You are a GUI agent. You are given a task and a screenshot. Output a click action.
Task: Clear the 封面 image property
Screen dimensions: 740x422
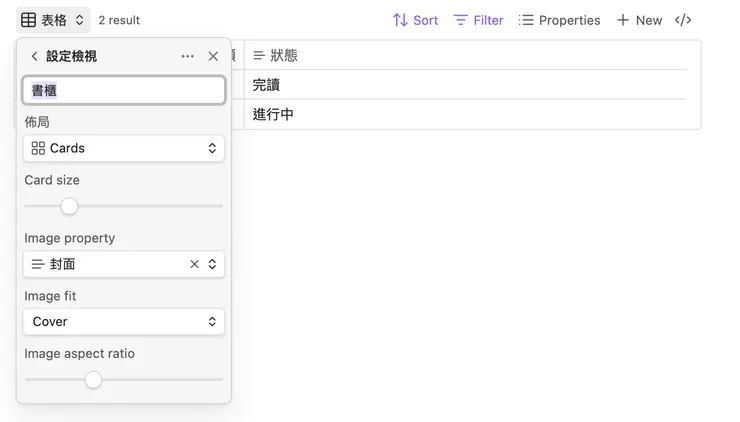195,264
